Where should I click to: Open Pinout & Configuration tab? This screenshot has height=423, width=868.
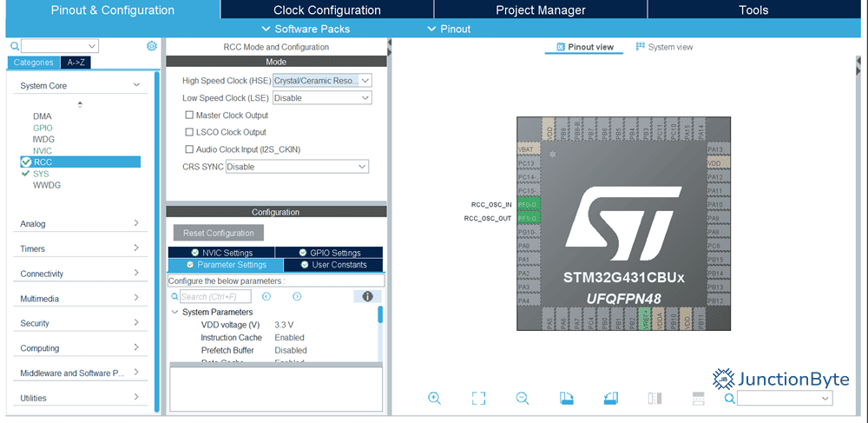pos(112,10)
